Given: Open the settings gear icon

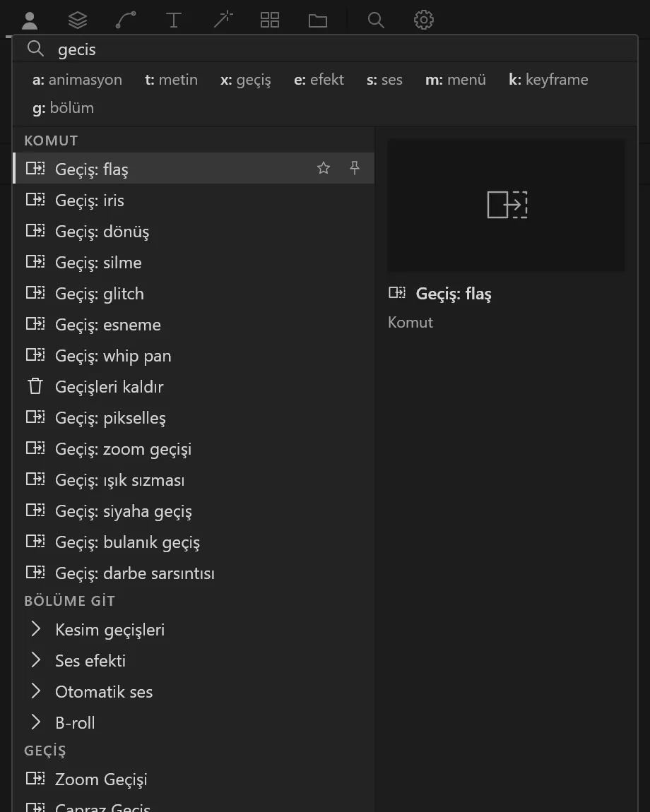Looking at the screenshot, I should [x=423, y=20].
